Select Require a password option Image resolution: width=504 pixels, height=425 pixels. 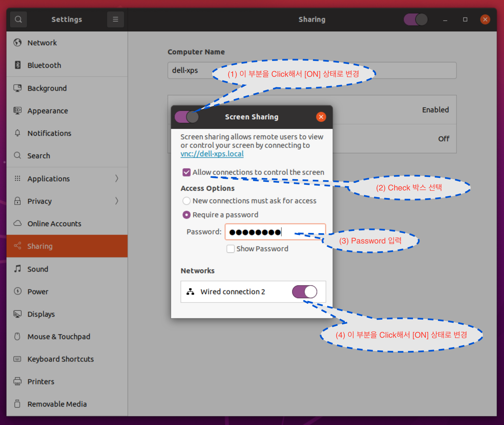pyautogui.click(x=186, y=215)
